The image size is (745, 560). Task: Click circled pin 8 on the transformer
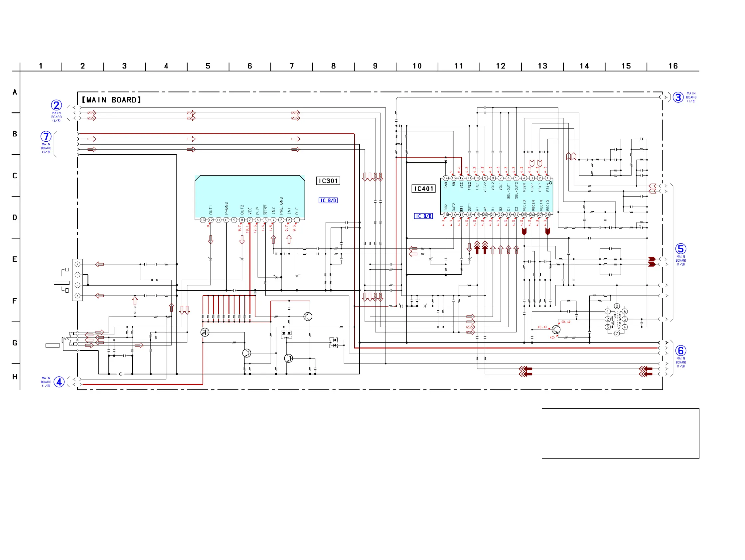click(x=617, y=306)
